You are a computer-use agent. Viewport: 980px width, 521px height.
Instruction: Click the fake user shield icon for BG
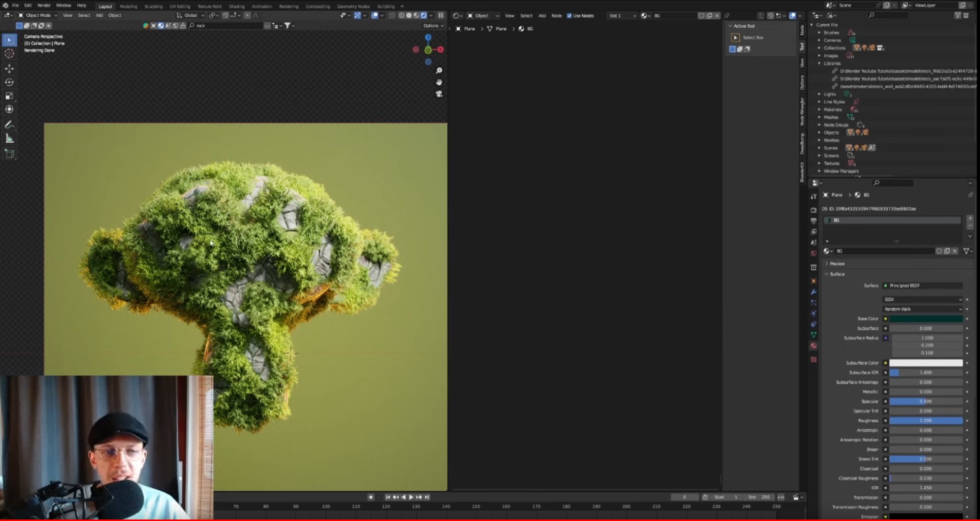click(939, 251)
